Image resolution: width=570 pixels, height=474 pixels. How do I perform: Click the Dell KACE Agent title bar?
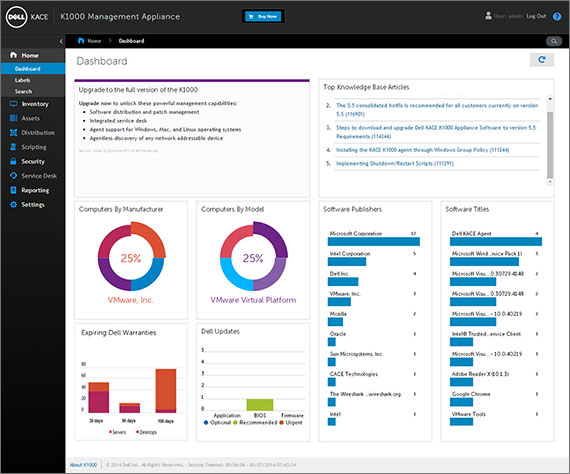tap(496, 241)
